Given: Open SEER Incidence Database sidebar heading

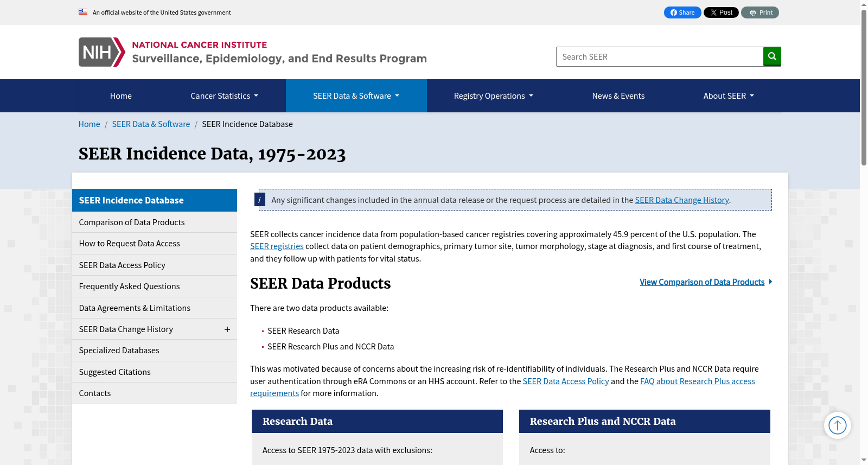Looking at the screenshot, I should point(155,200).
